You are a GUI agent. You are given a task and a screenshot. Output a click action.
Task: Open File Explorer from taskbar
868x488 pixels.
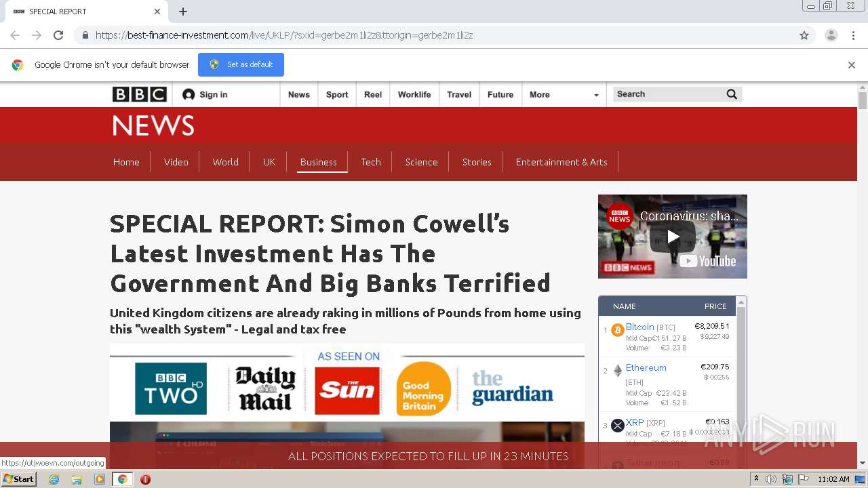77,479
